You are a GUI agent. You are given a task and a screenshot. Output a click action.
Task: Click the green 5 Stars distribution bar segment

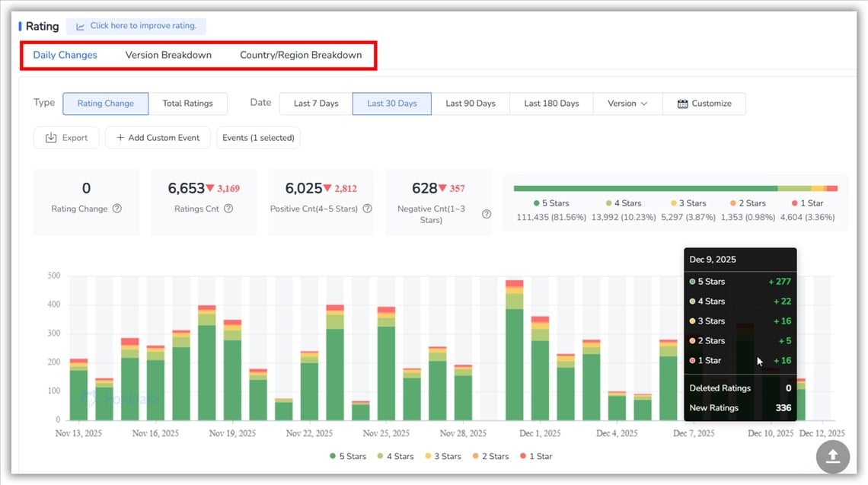point(646,188)
